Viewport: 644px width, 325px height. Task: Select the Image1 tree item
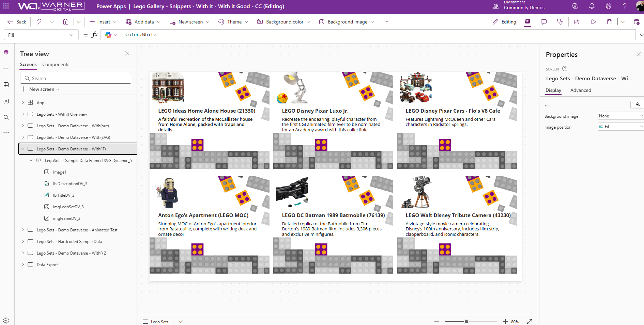60,172
